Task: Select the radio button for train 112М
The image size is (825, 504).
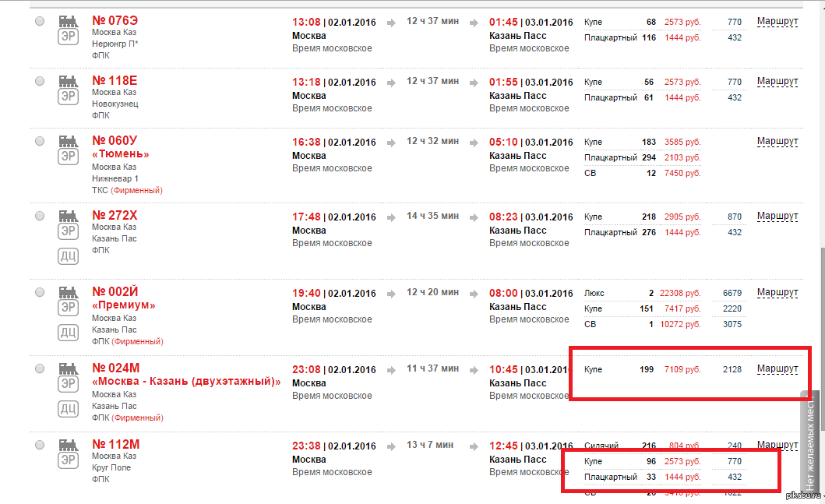Action: (x=40, y=445)
